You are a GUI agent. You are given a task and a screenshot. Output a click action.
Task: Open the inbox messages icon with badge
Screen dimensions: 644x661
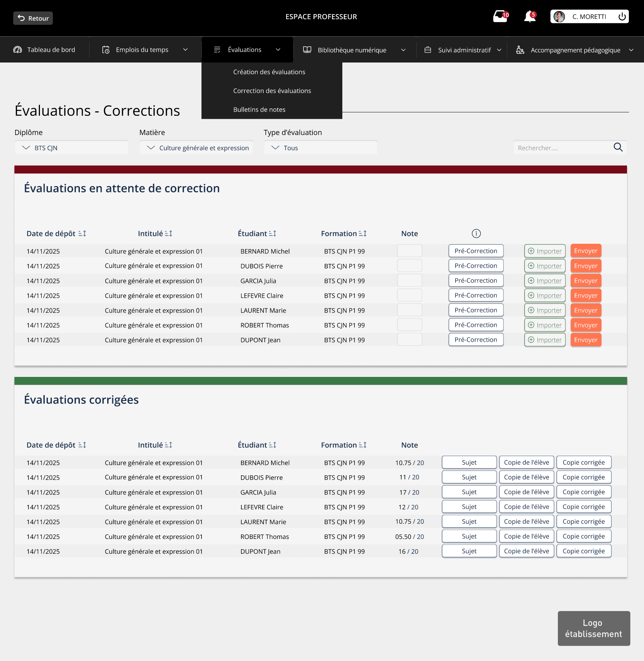click(500, 17)
